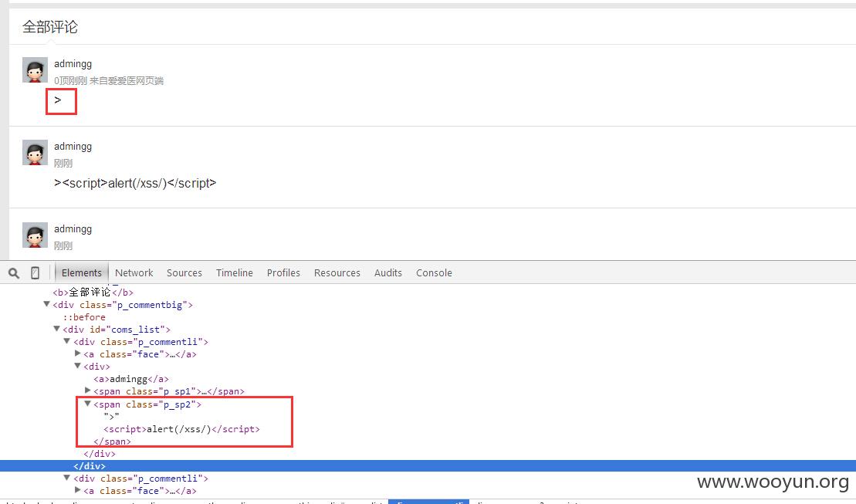
Task: Select the <b>全部评论</b> DOM row
Action: coord(93,292)
